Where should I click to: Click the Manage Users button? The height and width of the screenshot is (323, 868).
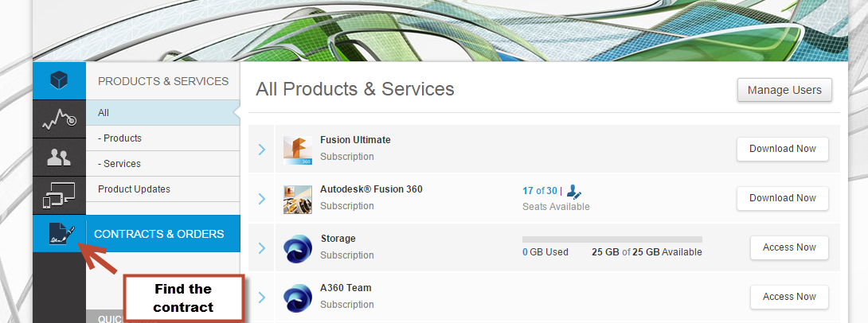point(784,90)
